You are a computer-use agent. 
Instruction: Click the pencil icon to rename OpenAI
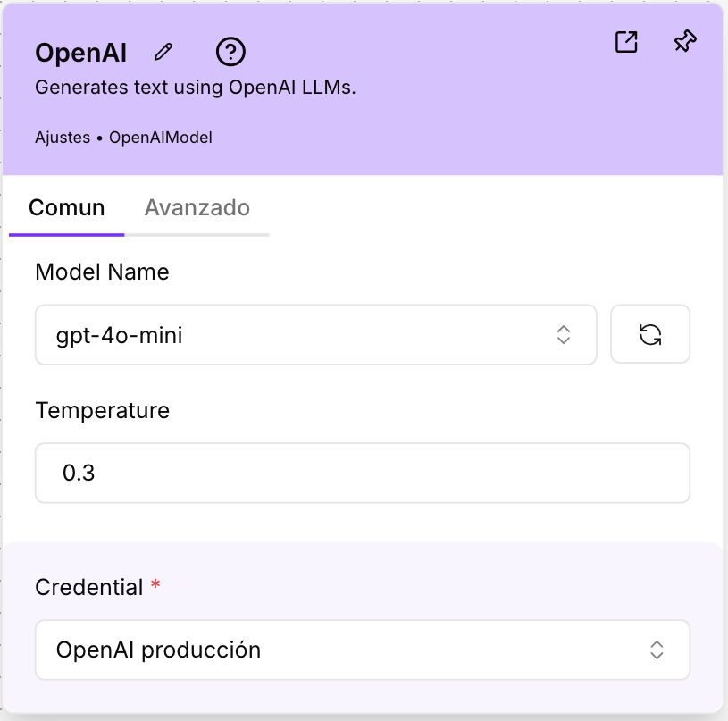163,52
